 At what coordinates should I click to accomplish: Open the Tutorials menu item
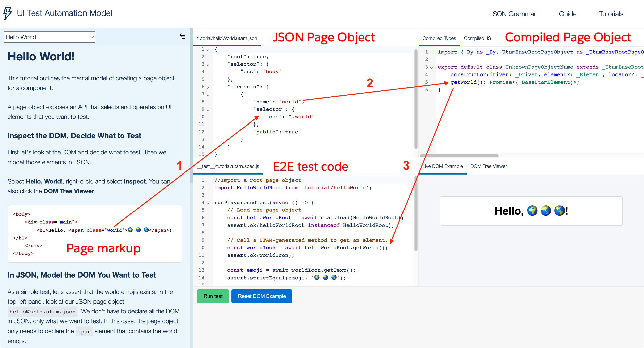[x=611, y=14]
